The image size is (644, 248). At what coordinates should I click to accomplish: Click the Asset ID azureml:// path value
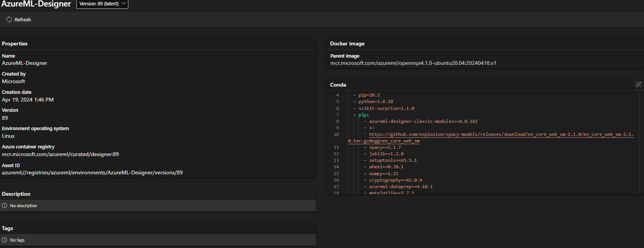(x=92, y=172)
